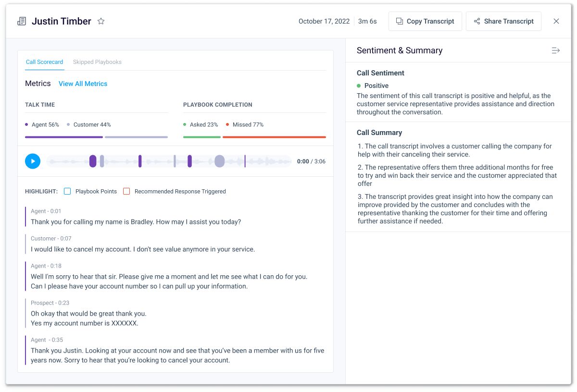Close the transcript dialog with the X
This screenshot has height=392, width=577.
coord(556,21)
